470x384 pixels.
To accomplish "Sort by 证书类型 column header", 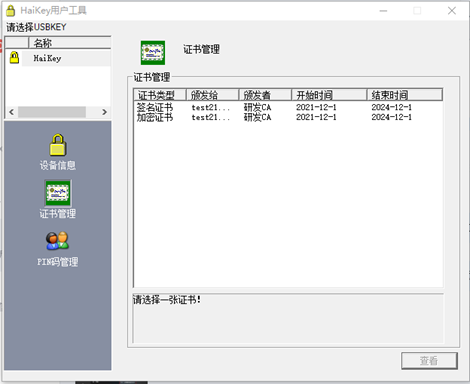I will click(160, 95).
